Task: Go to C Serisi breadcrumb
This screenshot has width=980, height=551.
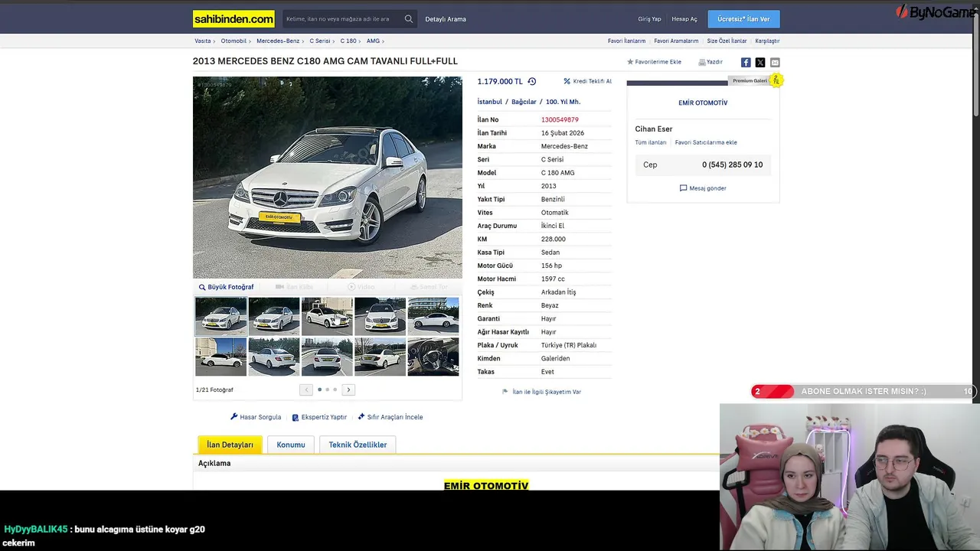Action: pyautogui.click(x=320, y=41)
